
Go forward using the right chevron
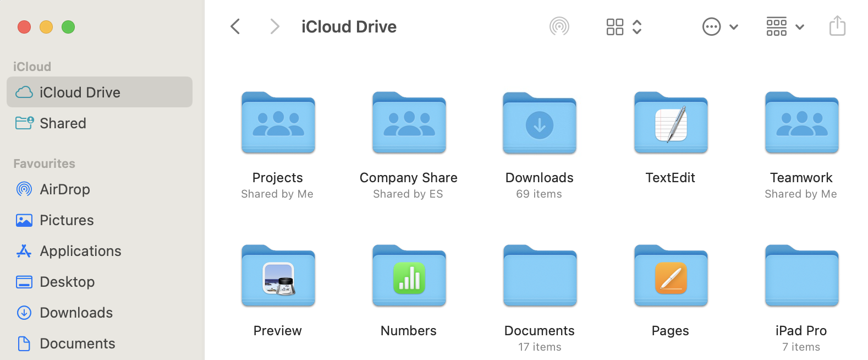point(274,26)
